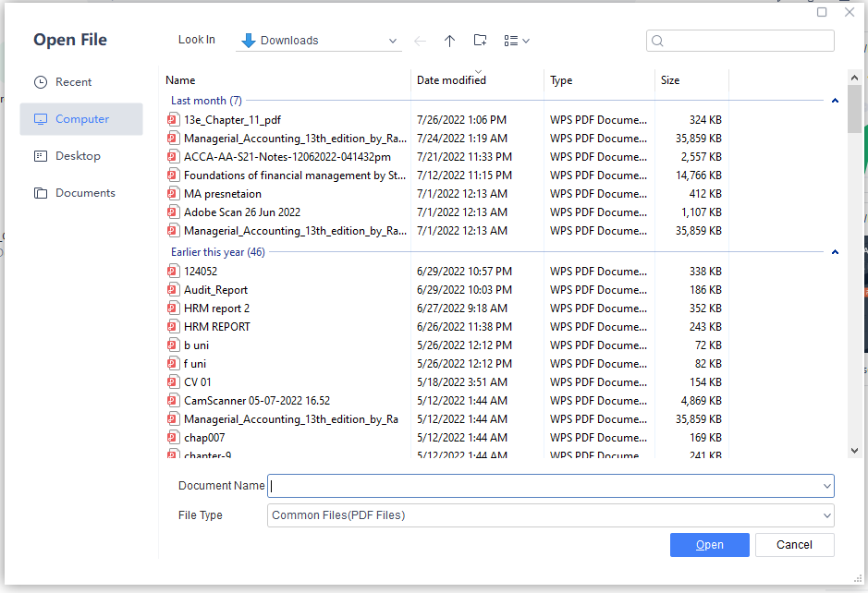Expand the Document Name dropdown arrow
This screenshot has width=868, height=593.
tap(825, 486)
